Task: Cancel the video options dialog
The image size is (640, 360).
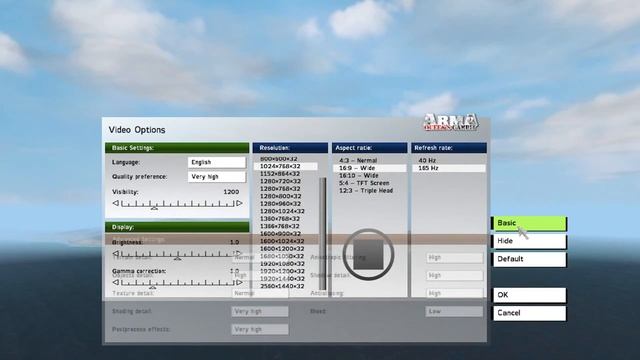Action: click(529, 313)
